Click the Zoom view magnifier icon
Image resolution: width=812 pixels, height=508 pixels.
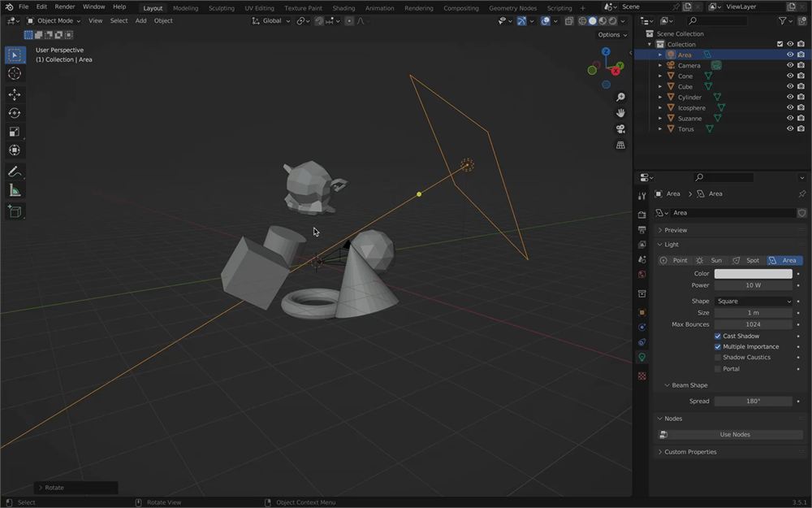pos(620,98)
